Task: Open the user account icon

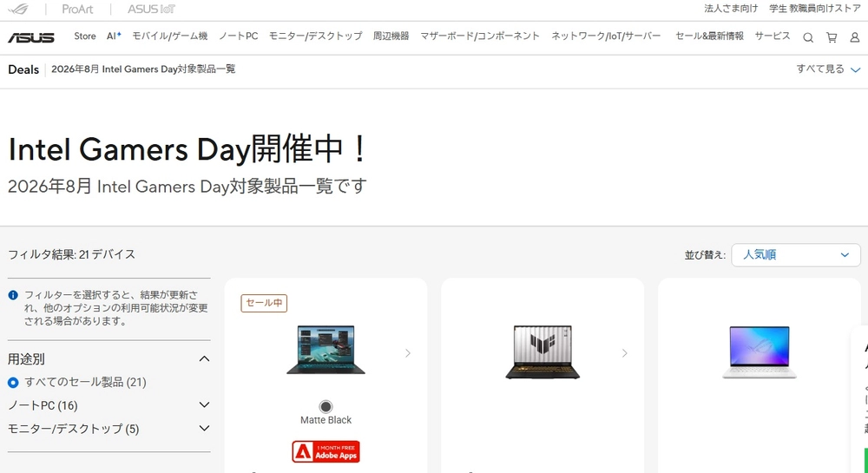Action: [855, 37]
